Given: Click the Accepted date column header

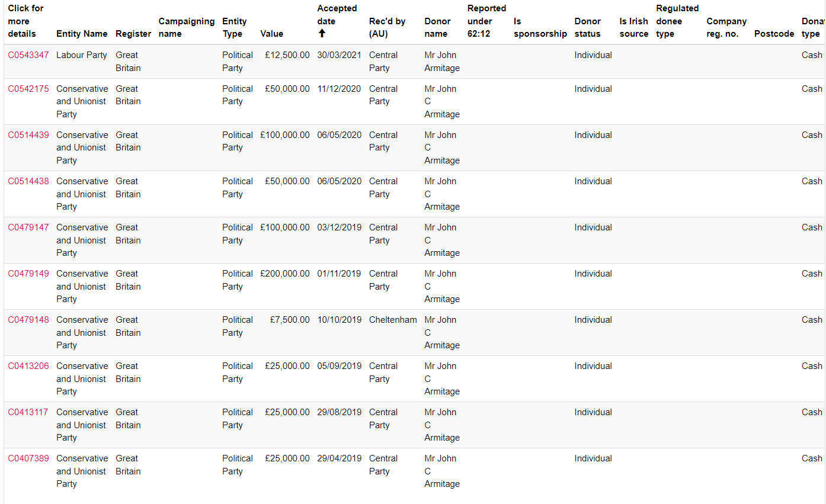Looking at the screenshot, I should (x=337, y=15).
